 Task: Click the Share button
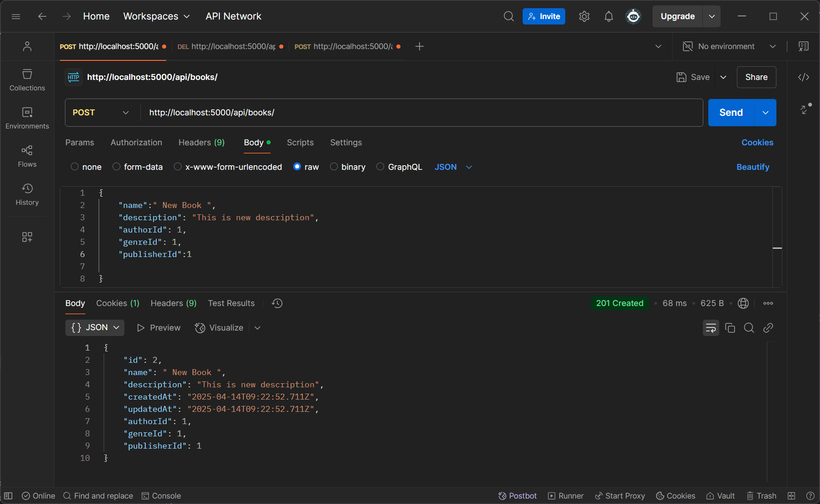(756, 77)
